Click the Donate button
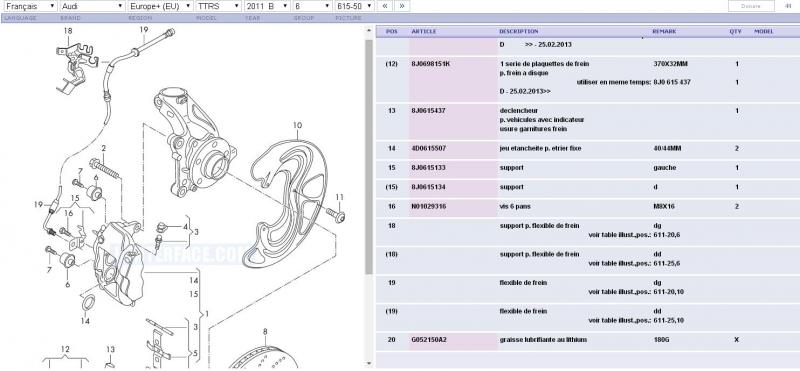Image resolution: width=800 pixels, height=371 pixels. pos(751,6)
